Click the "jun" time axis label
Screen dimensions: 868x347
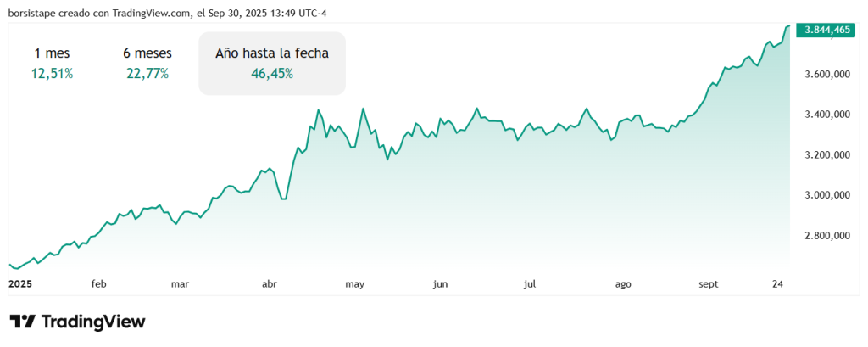point(439,283)
